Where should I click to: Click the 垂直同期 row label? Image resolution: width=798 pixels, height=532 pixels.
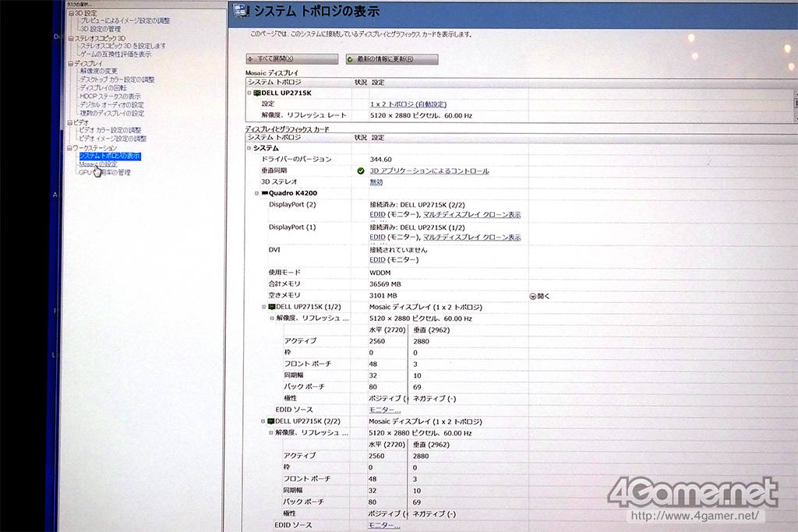[274, 171]
